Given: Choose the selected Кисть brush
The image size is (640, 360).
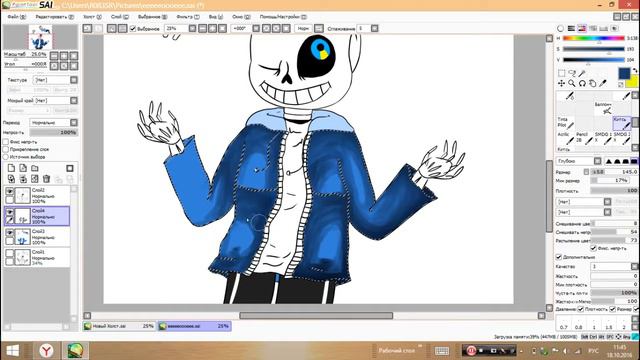Looking at the screenshot, I should point(622,122).
